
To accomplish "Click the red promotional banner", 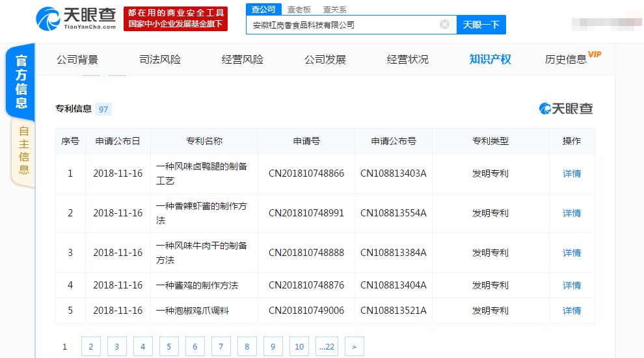I will click(175, 18).
